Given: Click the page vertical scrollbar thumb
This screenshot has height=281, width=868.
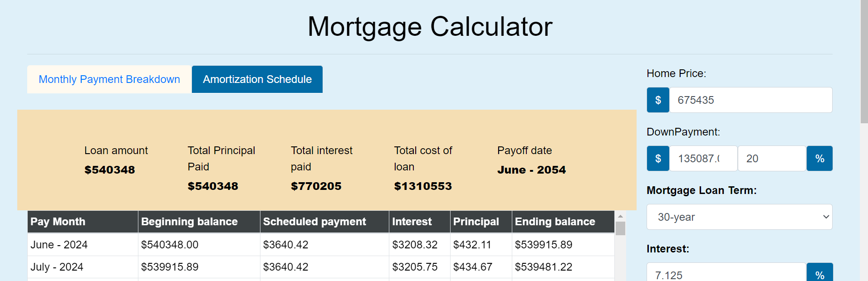Looking at the screenshot, I should coord(864,61).
